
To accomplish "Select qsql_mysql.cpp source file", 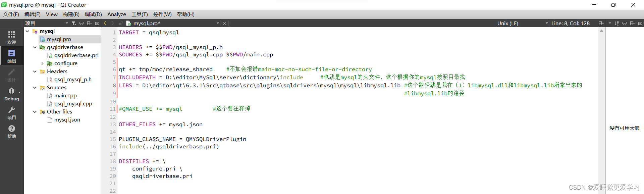I will [73, 104].
